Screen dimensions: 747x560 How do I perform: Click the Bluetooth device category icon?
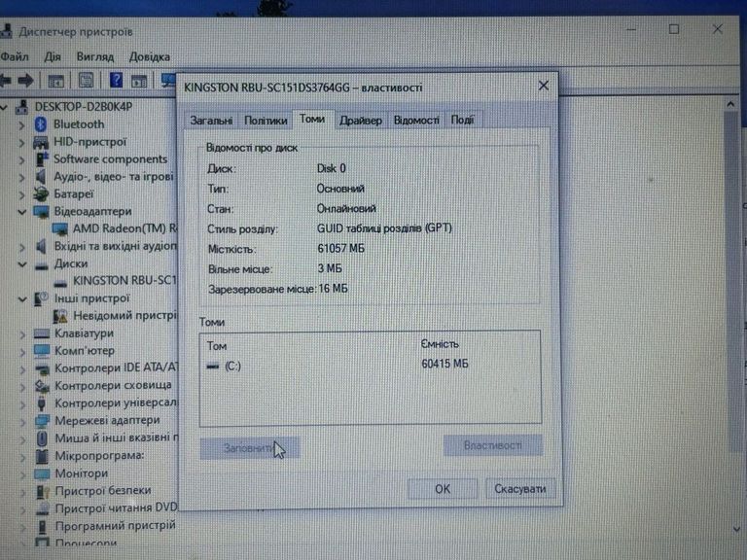(x=41, y=124)
